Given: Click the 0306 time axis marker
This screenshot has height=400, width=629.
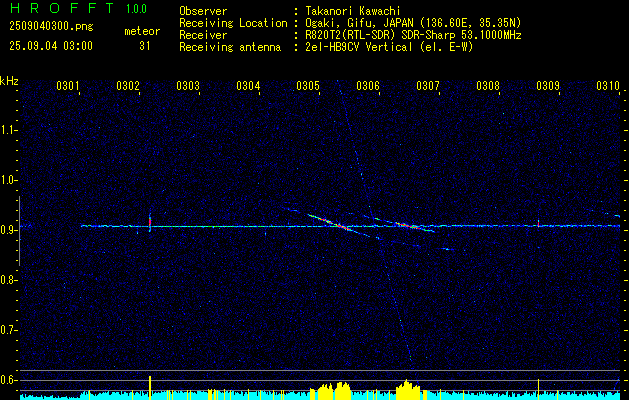Looking at the screenshot, I should coord(368,86).
